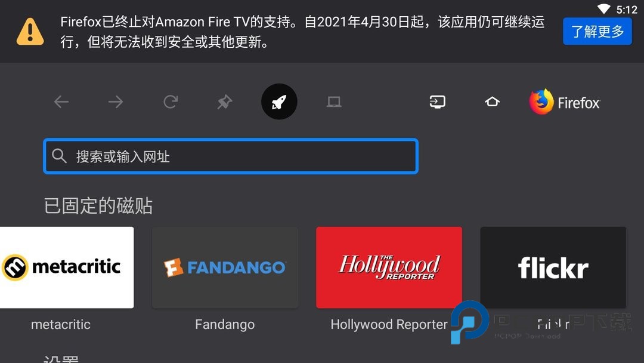Enable Turbo Mode with the rocket icon

279,101
